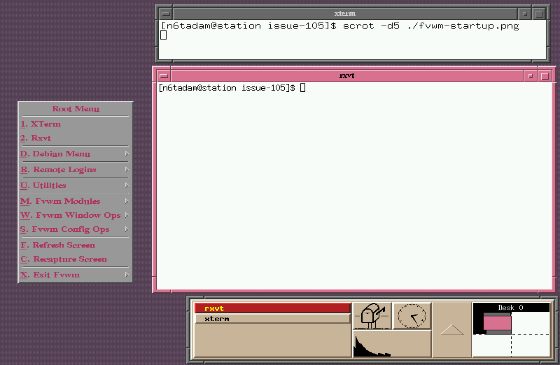Click the Desk 0 label in the pager
560x365 pixels.
(511, 308)
